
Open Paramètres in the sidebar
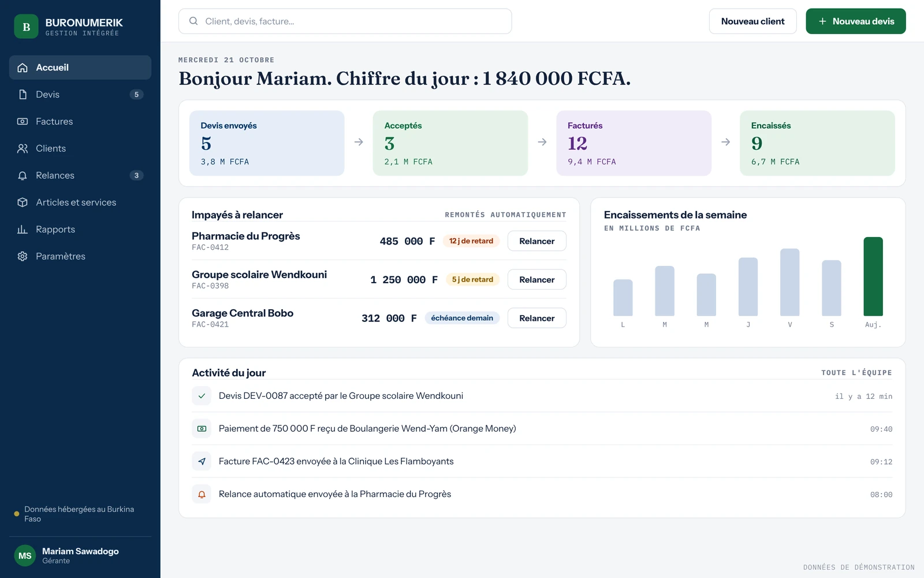(x=80, y=256)
